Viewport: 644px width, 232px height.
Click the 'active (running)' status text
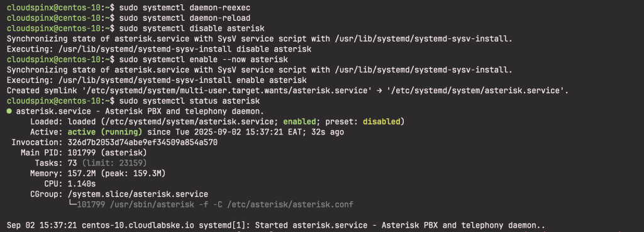(x=105, y=132)
